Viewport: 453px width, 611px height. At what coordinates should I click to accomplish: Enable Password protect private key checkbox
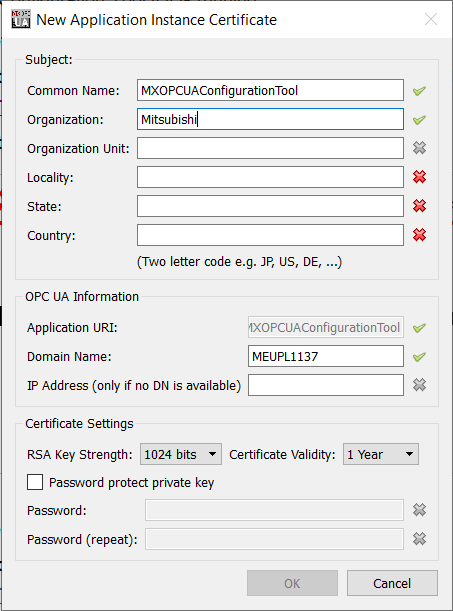click(35, 482)
